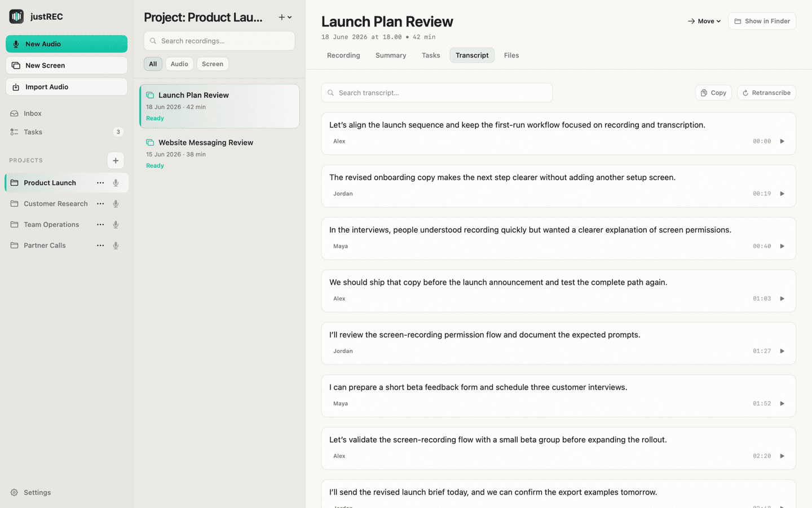
Task: Record audio into Customer Research project
Action: tap(116, 204)
